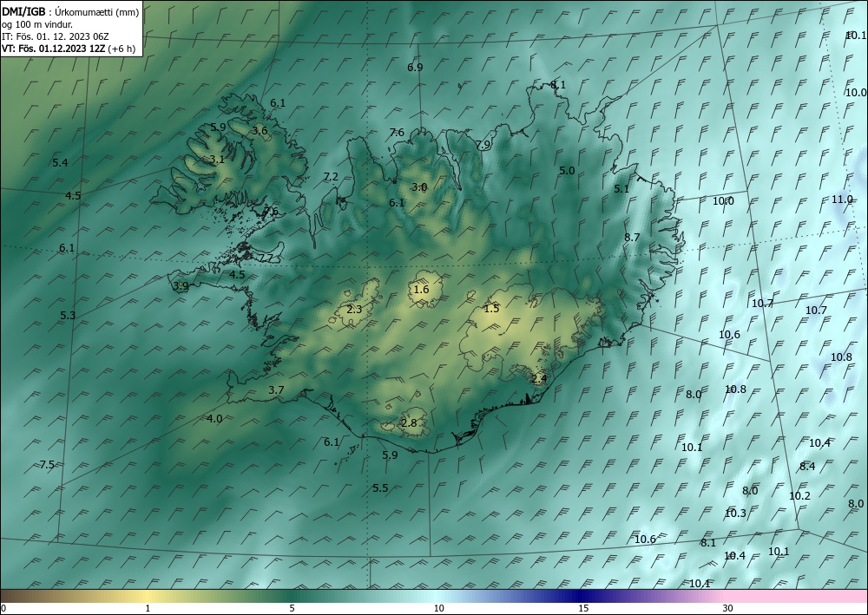Pick the dark navy segment of colour scale
Screen dimensions: 868x615
578,596
